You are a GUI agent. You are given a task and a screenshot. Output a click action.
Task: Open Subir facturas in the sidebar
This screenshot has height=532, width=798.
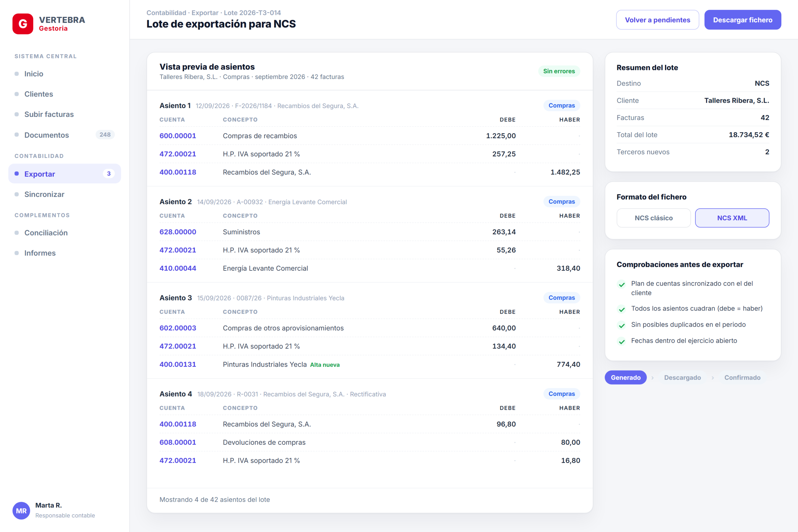tap(65, 114)
